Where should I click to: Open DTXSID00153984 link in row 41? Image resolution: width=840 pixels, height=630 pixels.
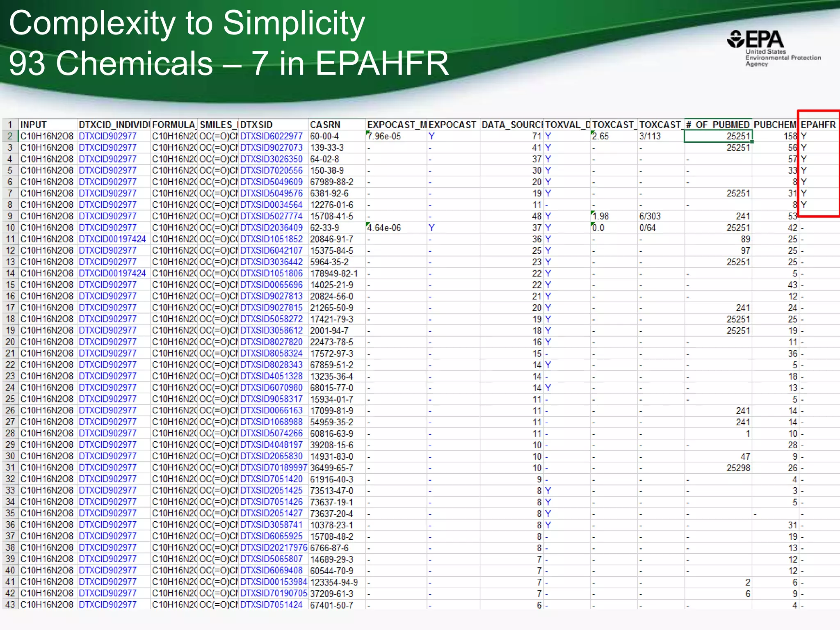click(273, 582)
